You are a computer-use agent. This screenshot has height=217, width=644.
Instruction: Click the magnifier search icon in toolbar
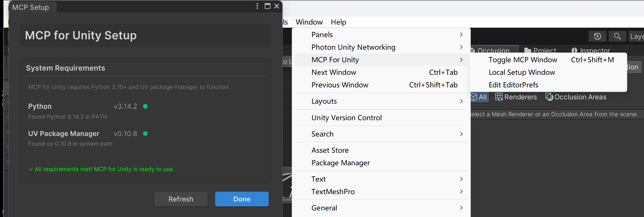click(x=617, y=36)
